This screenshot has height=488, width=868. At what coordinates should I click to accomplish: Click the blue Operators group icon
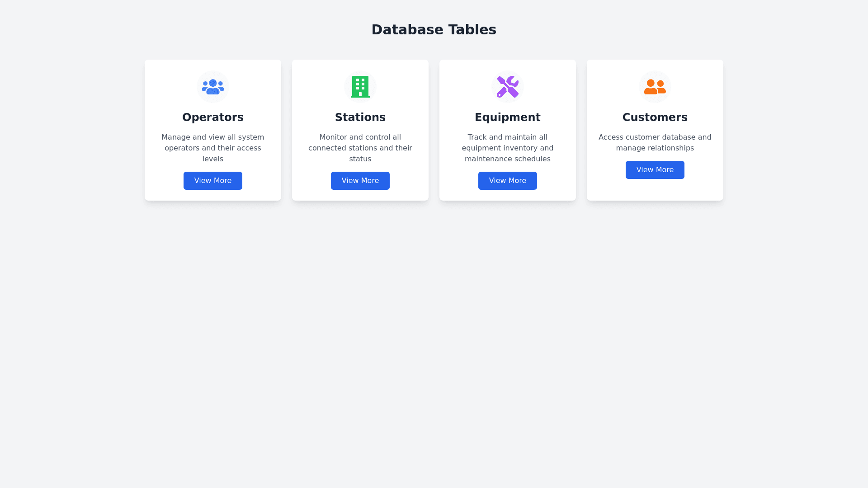pyautogui.click(x=213, y=87)
